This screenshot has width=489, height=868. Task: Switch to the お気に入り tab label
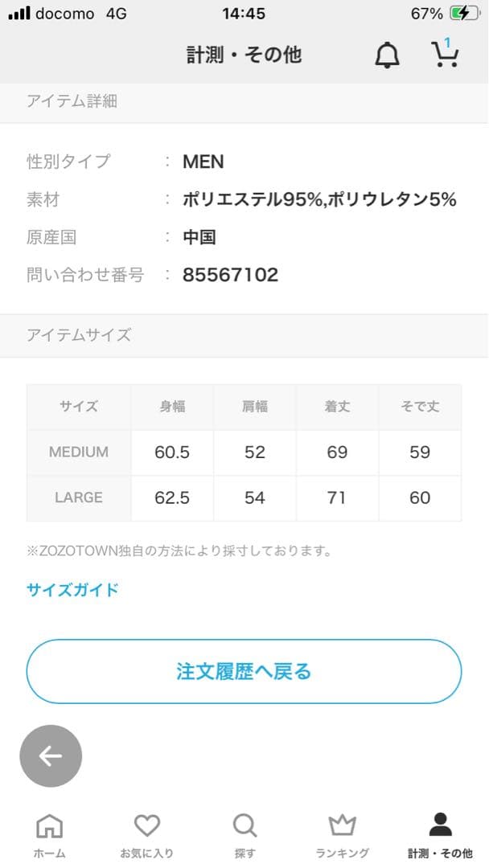(x=146, y=853)
